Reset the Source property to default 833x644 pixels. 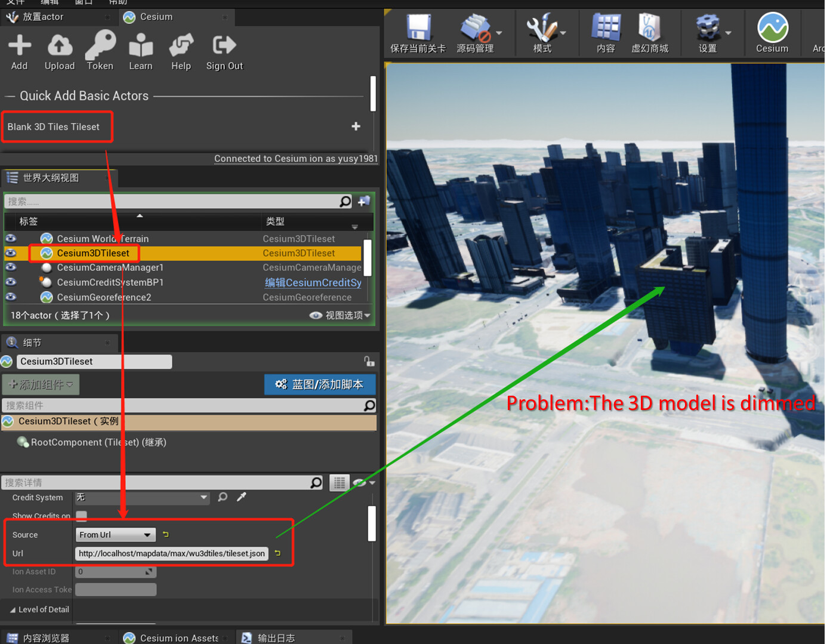pyautogui.click(x=165, y=534)
